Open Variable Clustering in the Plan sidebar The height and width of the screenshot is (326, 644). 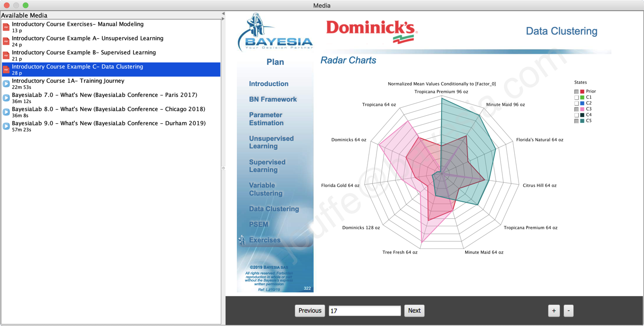pos(266,189)
